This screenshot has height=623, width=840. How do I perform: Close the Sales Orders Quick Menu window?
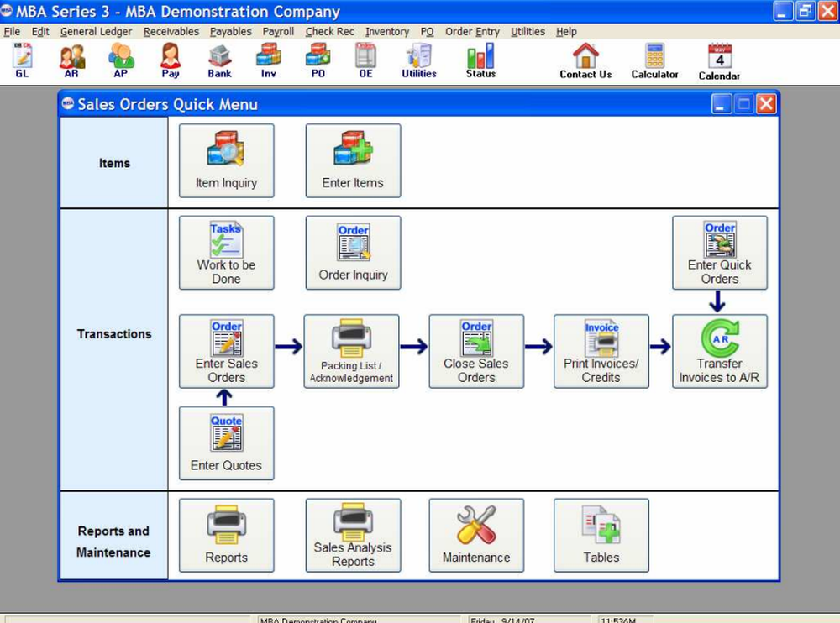click(766, 103)
